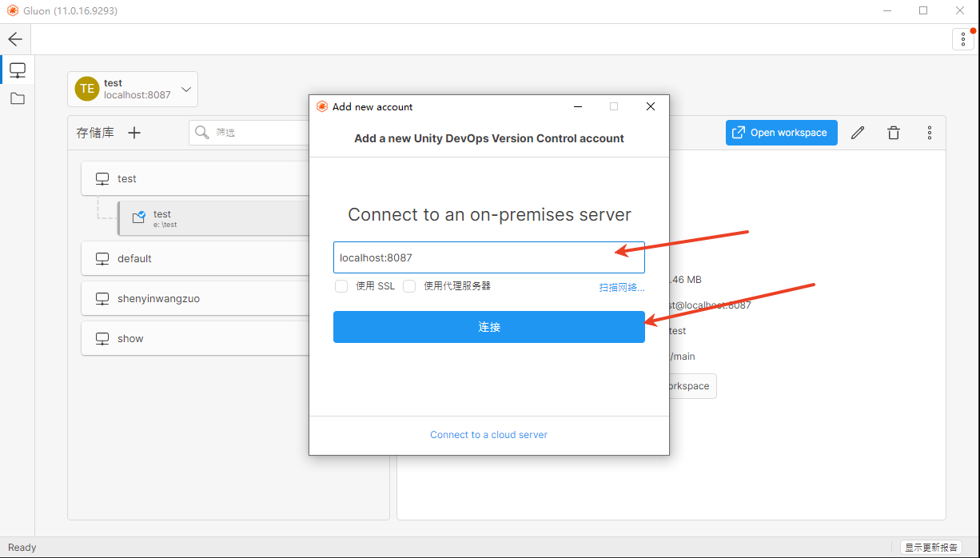980x558 pixels.
Task: Click the back arrow icon
Action: pos(15,39)
